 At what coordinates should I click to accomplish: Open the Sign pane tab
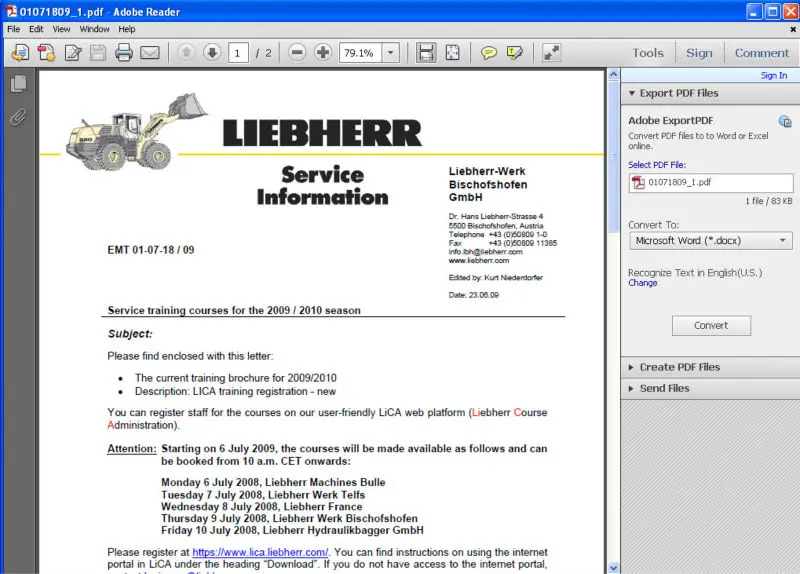click(x=699, y=53)
